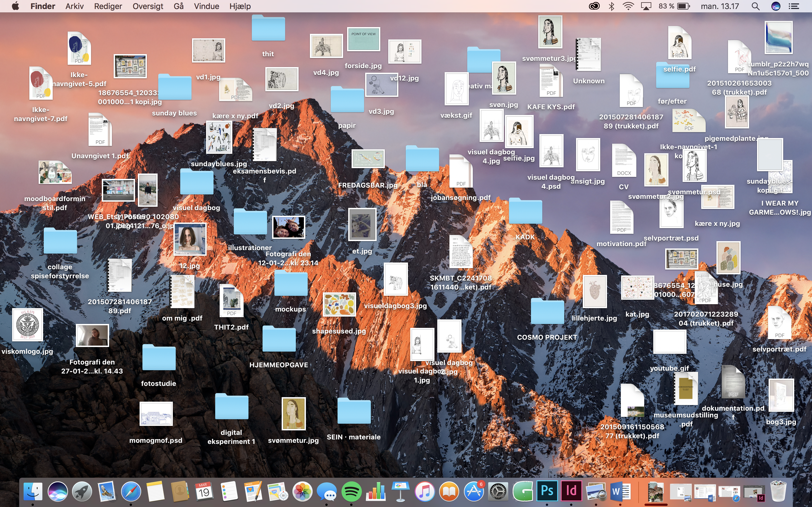Open iTunes music icon in dock

tap(424, 492)
